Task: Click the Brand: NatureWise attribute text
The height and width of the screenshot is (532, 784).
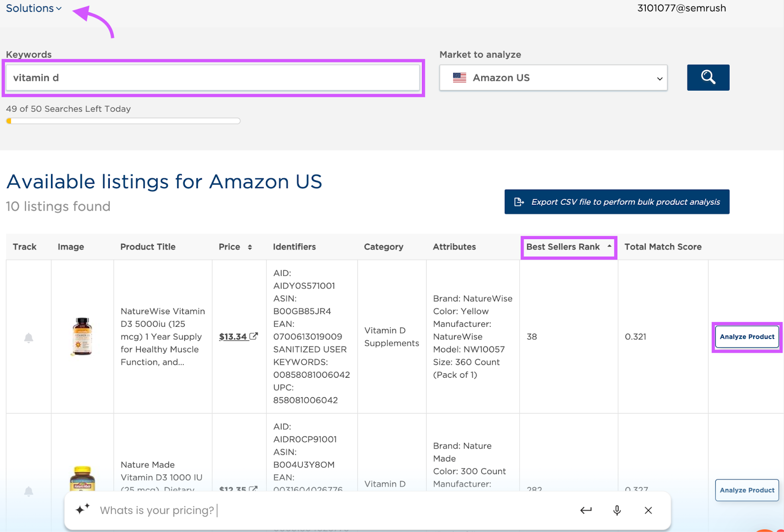Action: point(472,298)
